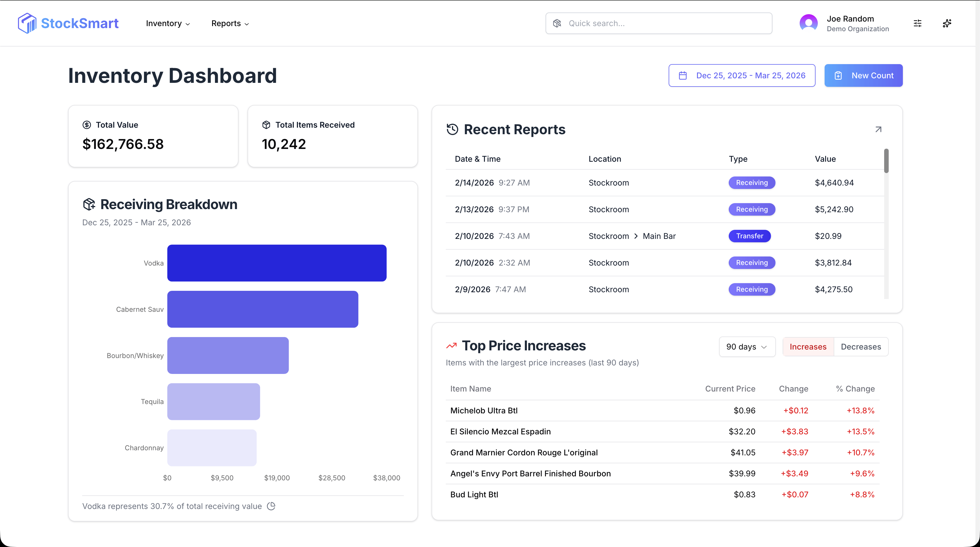Click the $162,766.58 total value
The image size is (980, 547).
click(123, 144)
